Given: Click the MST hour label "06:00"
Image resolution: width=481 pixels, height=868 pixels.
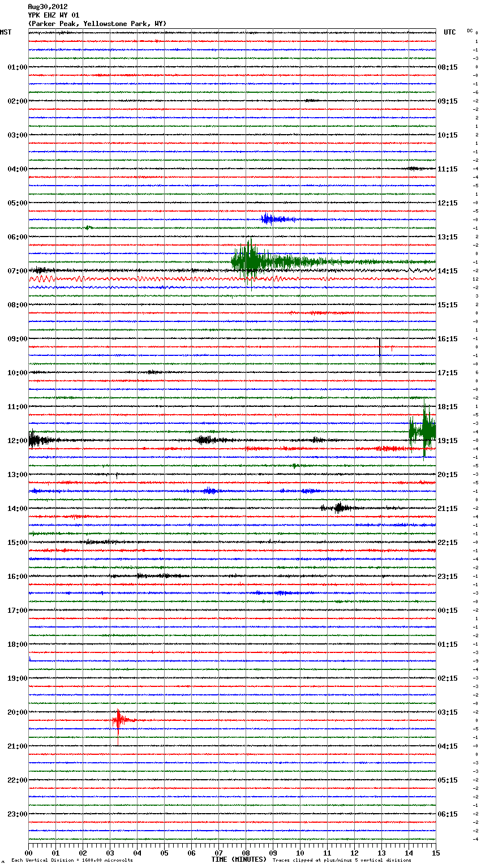Looking at the screenshot, I should tap(18, 237).
